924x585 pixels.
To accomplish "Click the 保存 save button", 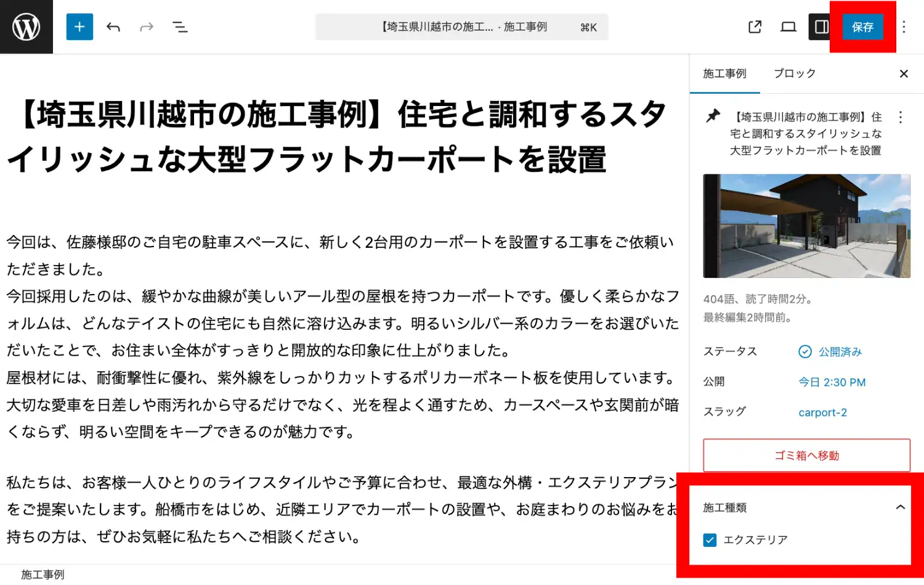I will click(862, 27).
